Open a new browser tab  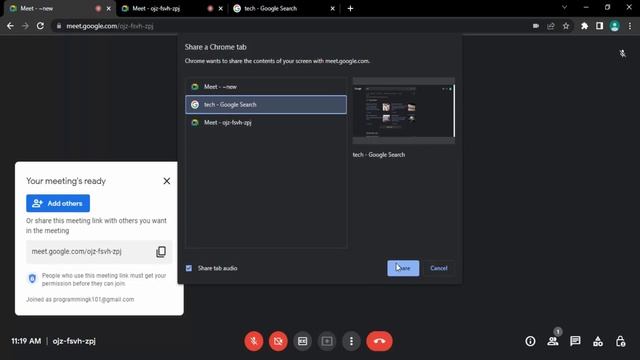point(350,8)
